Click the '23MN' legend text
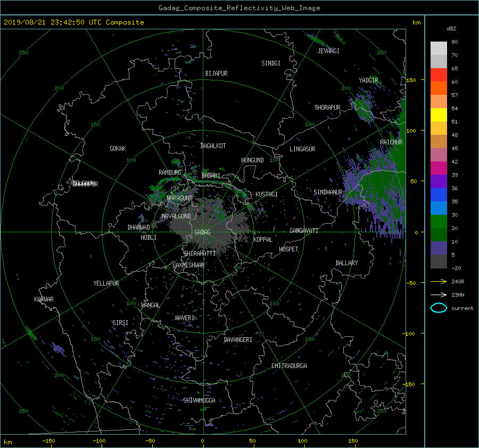The width and height of the screenshot is (479, 448). pos(458,295)
